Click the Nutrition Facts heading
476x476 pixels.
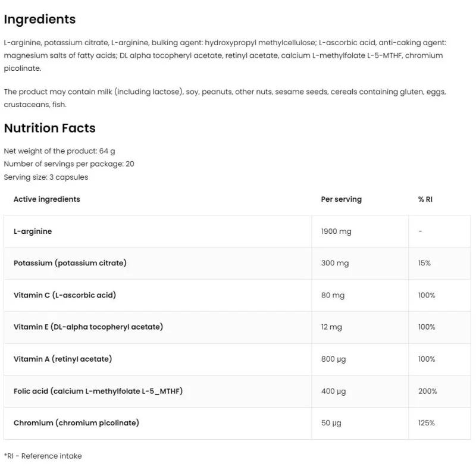pyautogui.click(x=49, y=128)
